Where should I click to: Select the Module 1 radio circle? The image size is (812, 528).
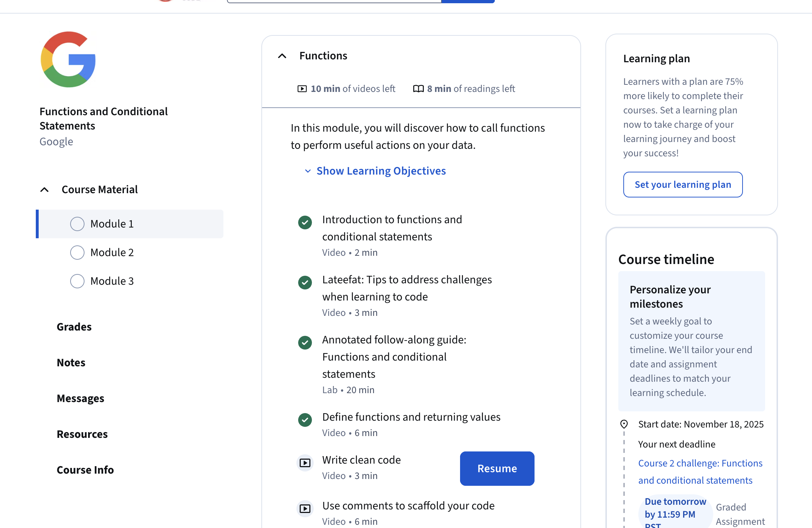77,224
